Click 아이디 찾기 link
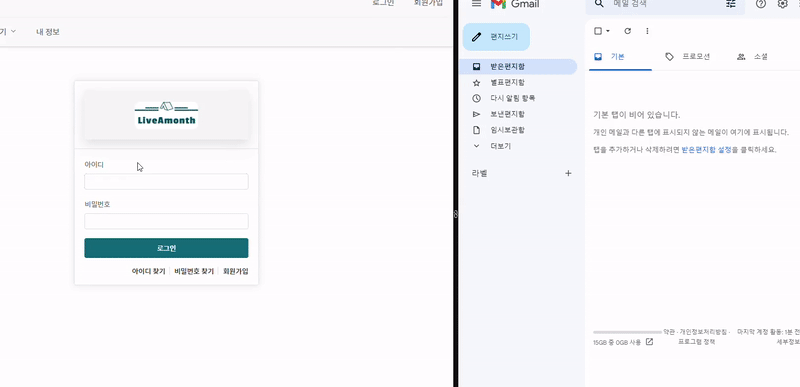Screen dimensions: 800x387 [x=148, y=271]
